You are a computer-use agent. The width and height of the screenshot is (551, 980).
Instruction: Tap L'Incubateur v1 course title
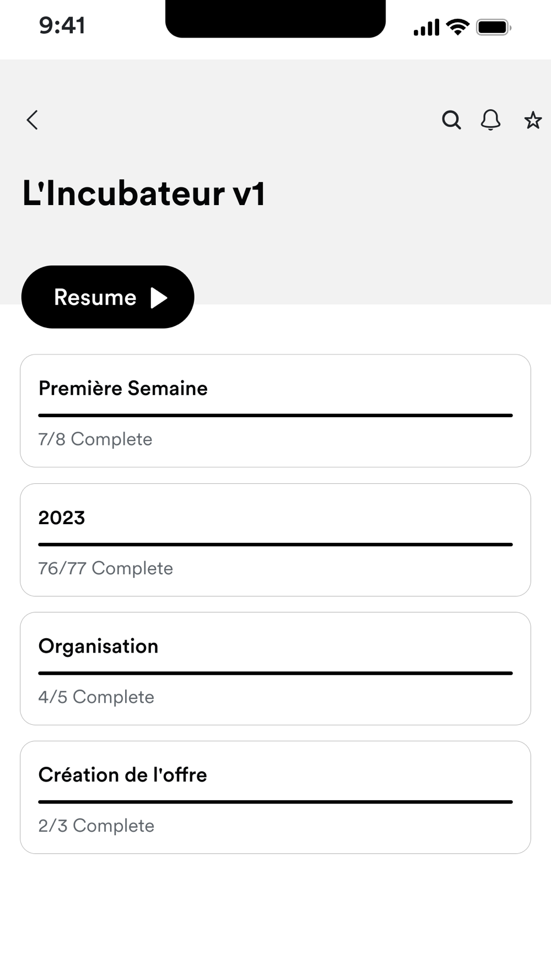click(x=143, y=193)
